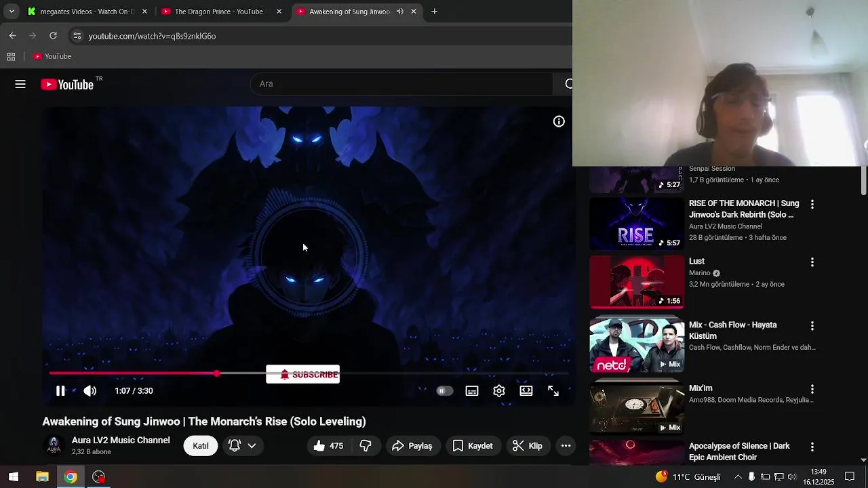
Task: Mute the tab via speaker icon
Action: pyautogui.click(x=400, y=12)
